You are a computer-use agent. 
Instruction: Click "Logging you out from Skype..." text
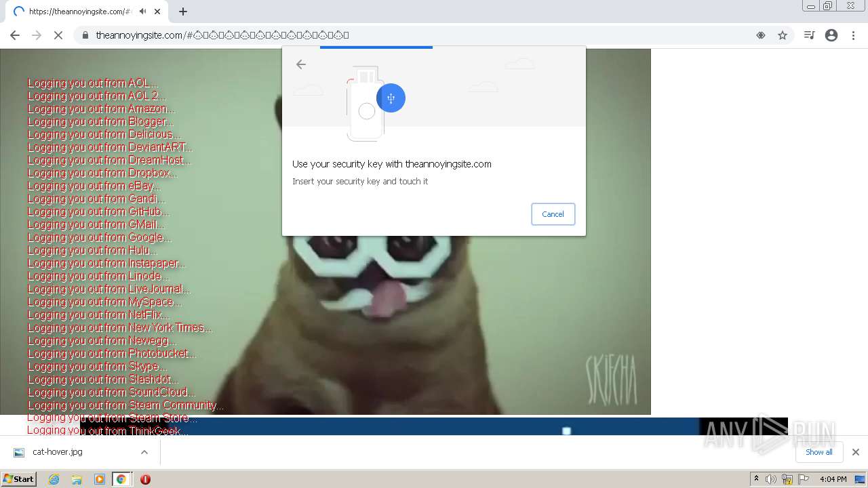tap(96, 367)
